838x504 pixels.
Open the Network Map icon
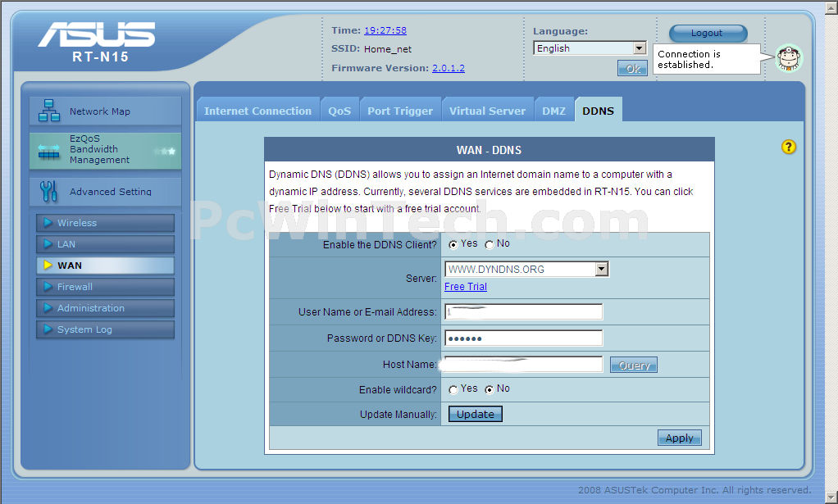(49, 111)
